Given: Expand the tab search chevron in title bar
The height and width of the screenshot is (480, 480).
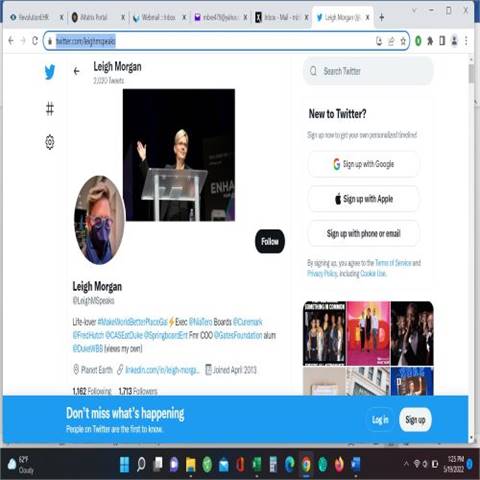Looking at the screenshot, I should coord(414,10).
